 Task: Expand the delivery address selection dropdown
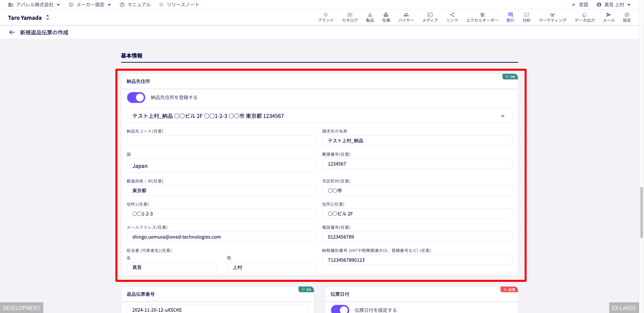(x=319, y=116)
